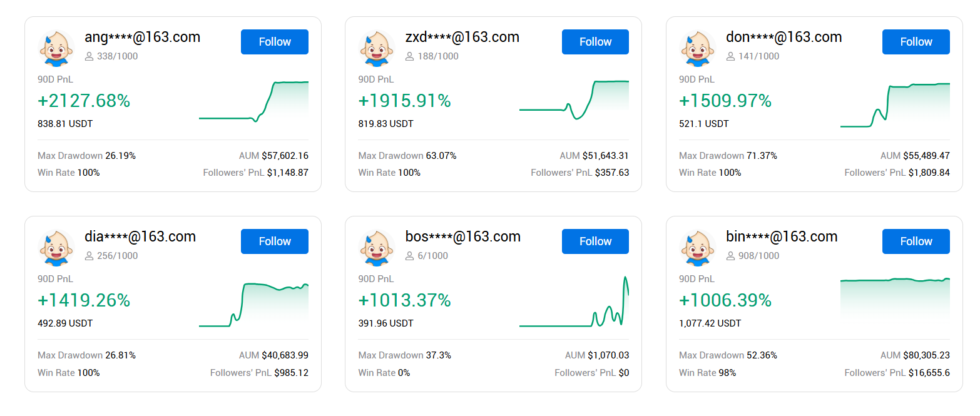
Task: Select the 838.81 USDT amount
Action: pyautogui.click(x=65, y=124)
